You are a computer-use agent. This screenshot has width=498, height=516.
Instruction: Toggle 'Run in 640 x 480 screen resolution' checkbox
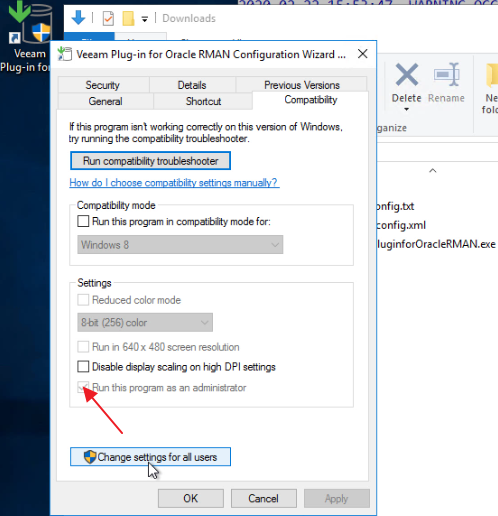(x=83, y=347)
